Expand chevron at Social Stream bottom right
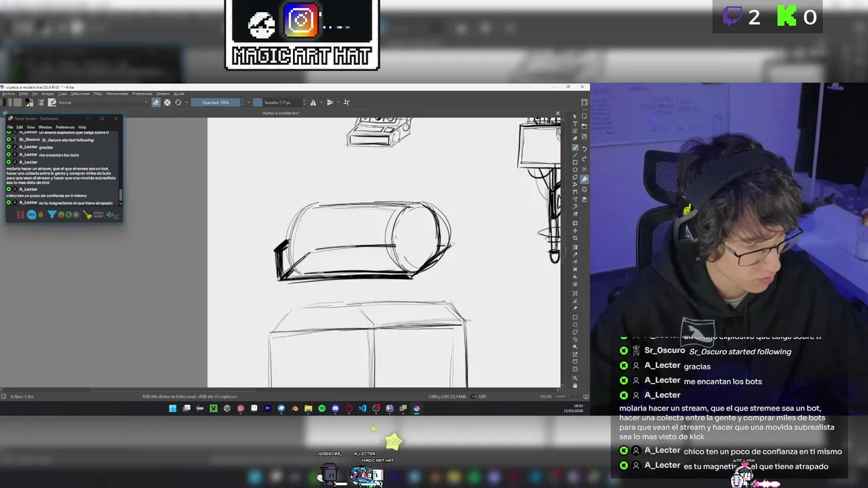This screenshot has height=488, width=868. click(117, 216)
